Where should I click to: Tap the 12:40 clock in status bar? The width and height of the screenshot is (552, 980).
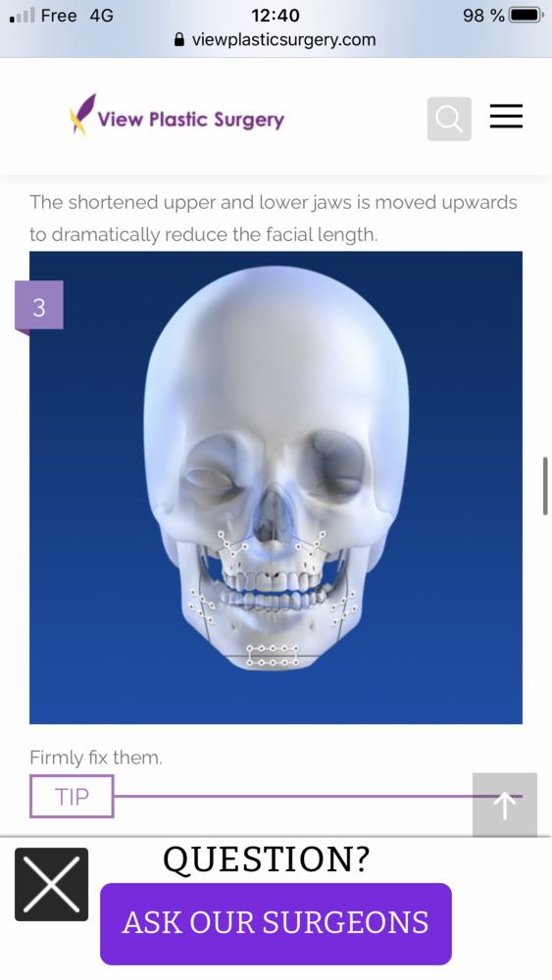pyautogui.click(x=276, y=15)
